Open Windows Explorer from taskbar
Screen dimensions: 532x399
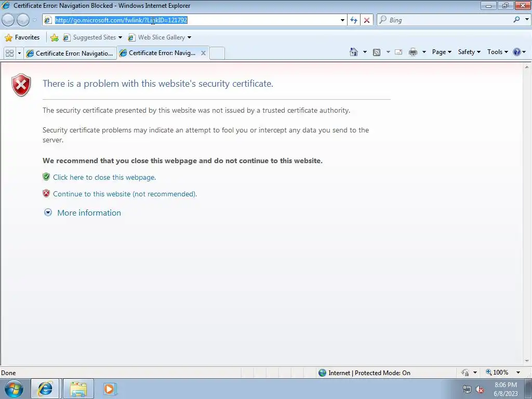[x=78, y=389]
